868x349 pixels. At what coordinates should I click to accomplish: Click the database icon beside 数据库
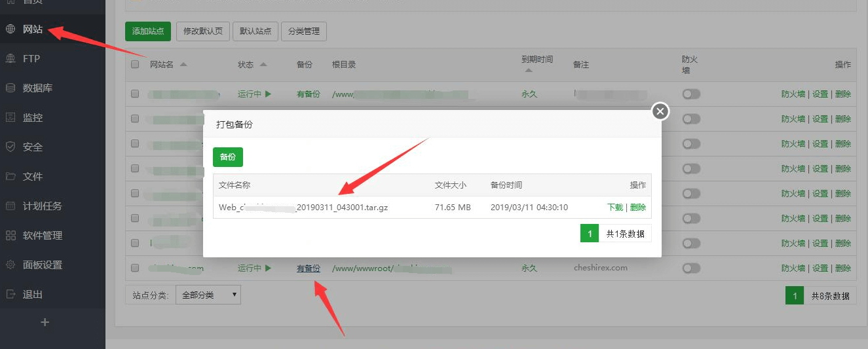coord(10,88)
